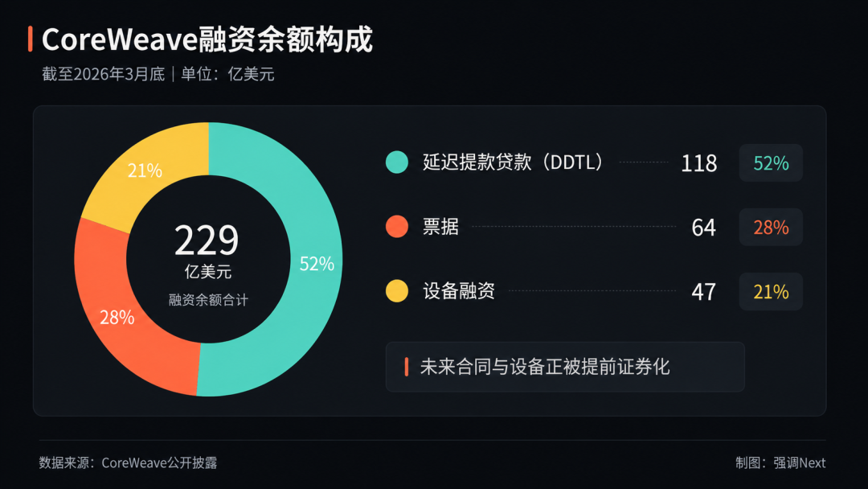Click the 设备融资 legend label

pyautogui.click(x=459, y=290)
